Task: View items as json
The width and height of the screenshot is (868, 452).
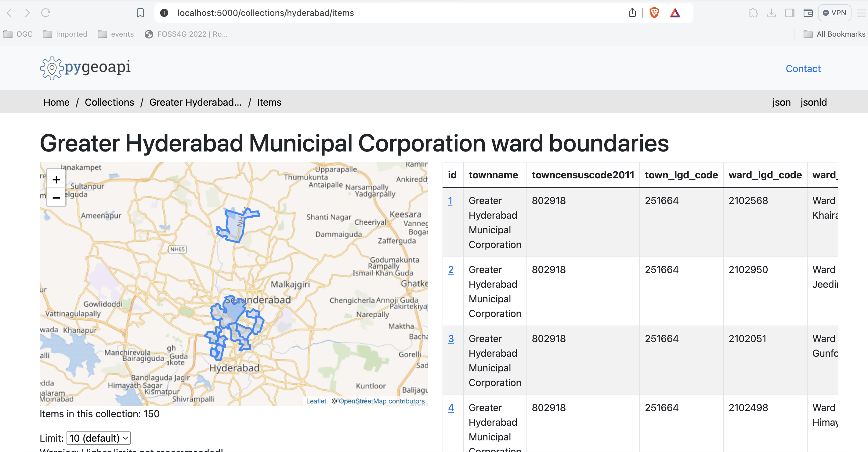Action: [x=781, y=102]
